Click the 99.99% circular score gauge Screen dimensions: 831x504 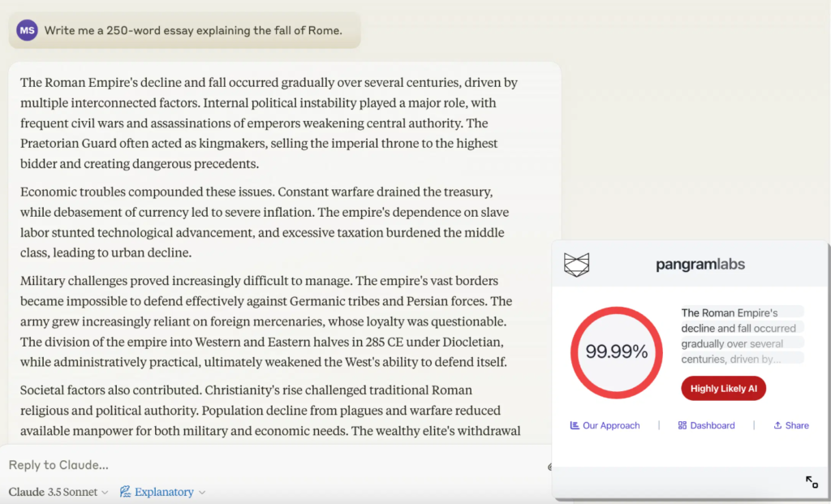pos(617,352)
